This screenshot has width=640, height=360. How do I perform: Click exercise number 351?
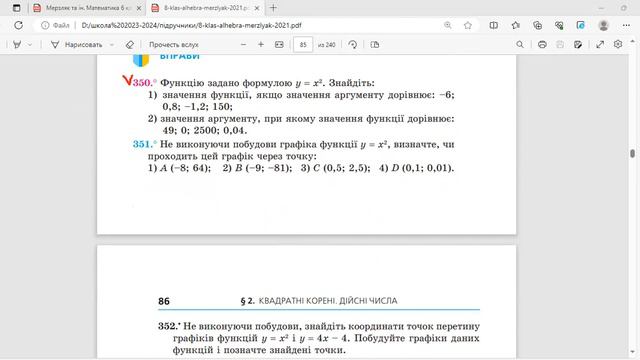click(x=144, y=144)
